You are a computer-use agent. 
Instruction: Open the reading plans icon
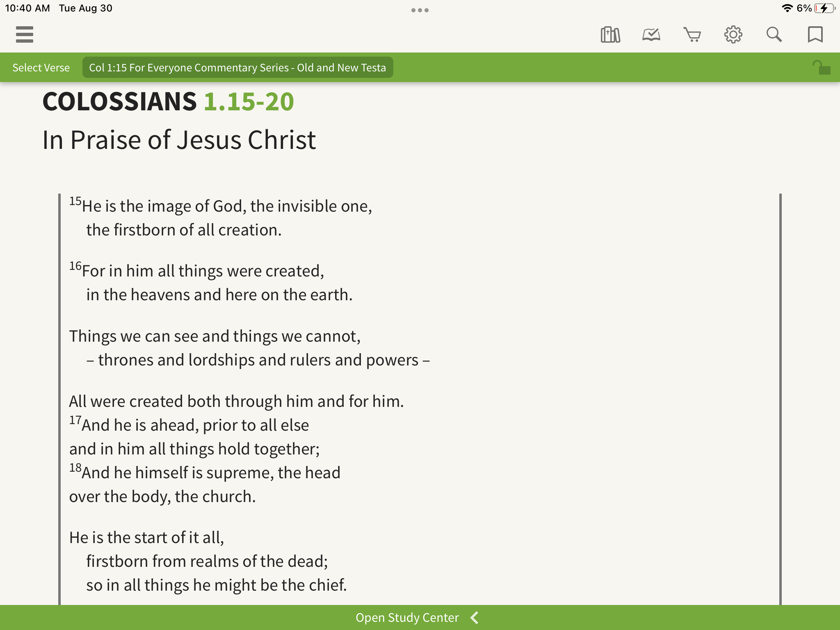[651, 34]
